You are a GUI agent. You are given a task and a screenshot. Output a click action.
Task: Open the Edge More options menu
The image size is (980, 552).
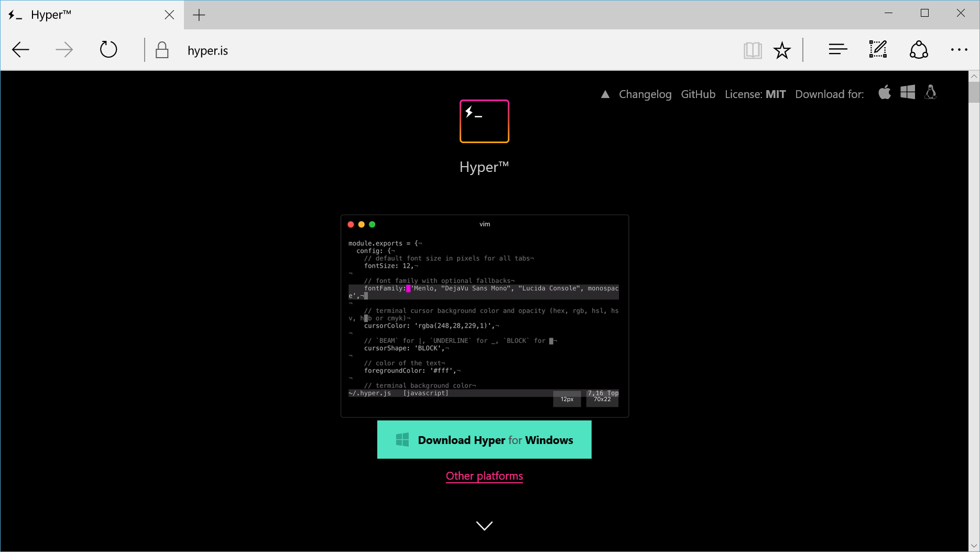[x=959, y=50]
